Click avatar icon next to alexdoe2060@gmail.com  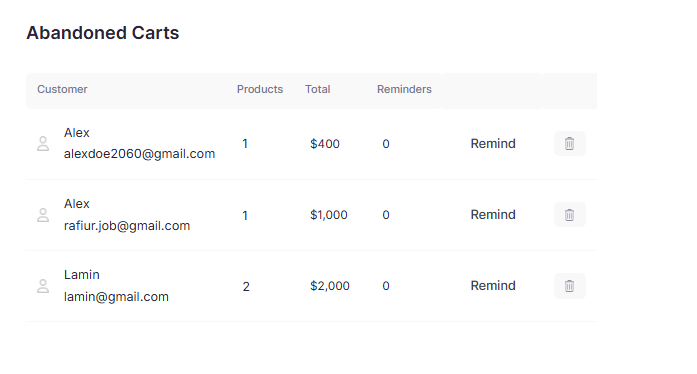click(x=43, y=144)
